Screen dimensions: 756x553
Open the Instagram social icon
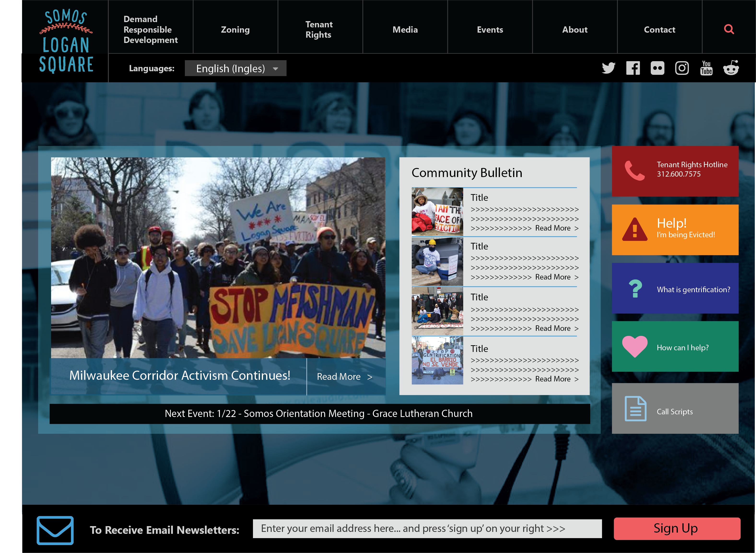682,68
